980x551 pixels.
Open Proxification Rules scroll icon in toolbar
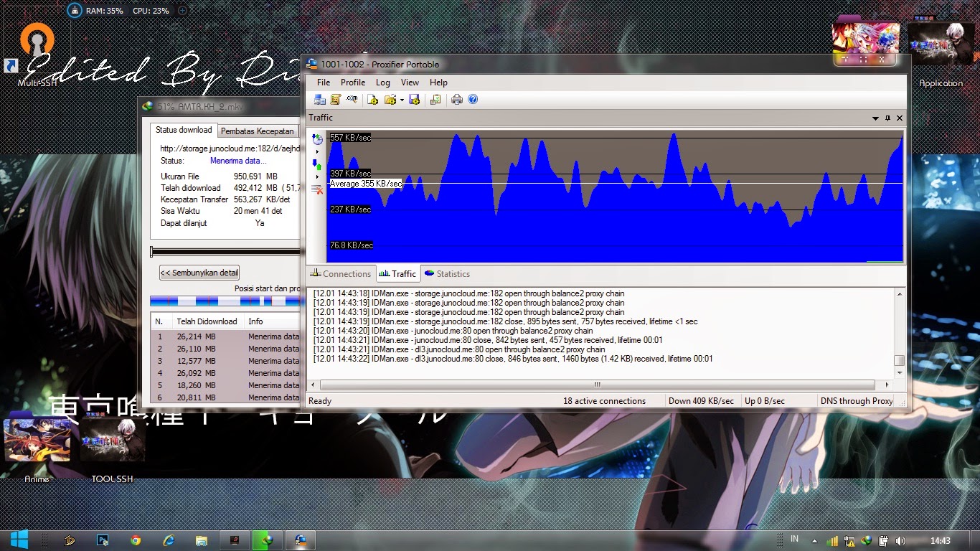tap(335, 100)
